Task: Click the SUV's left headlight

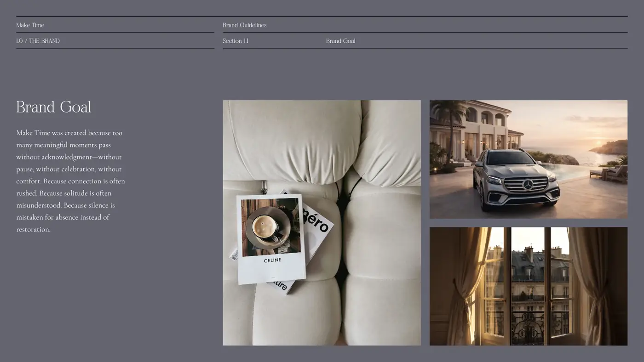Action: coord(494,180)
